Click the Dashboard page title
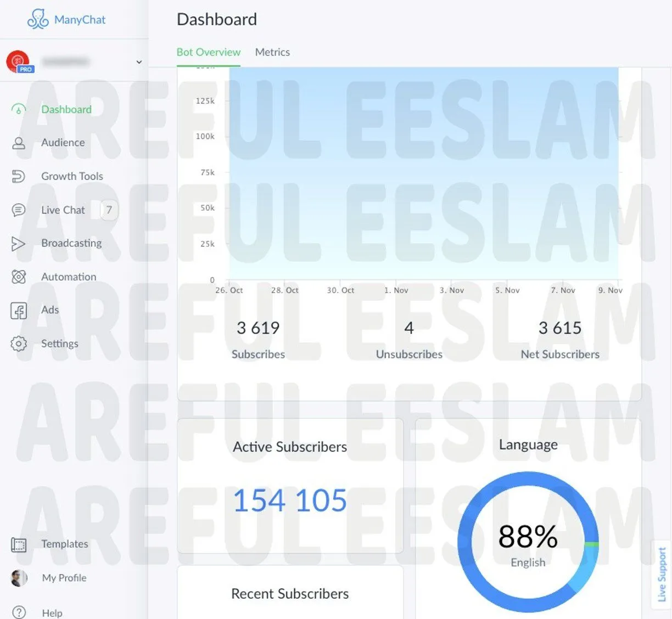The height and width of the screenshot is (619, 672). pyautogui.click(x=217, y=20)
